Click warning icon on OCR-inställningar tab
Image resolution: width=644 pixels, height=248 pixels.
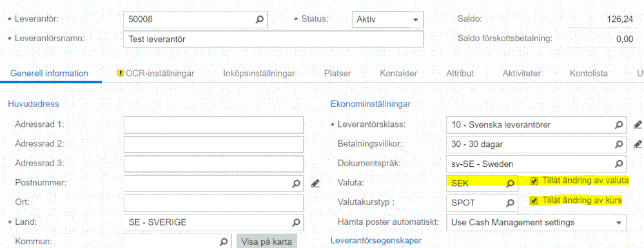pyautogui.click(x=121, y=73)
